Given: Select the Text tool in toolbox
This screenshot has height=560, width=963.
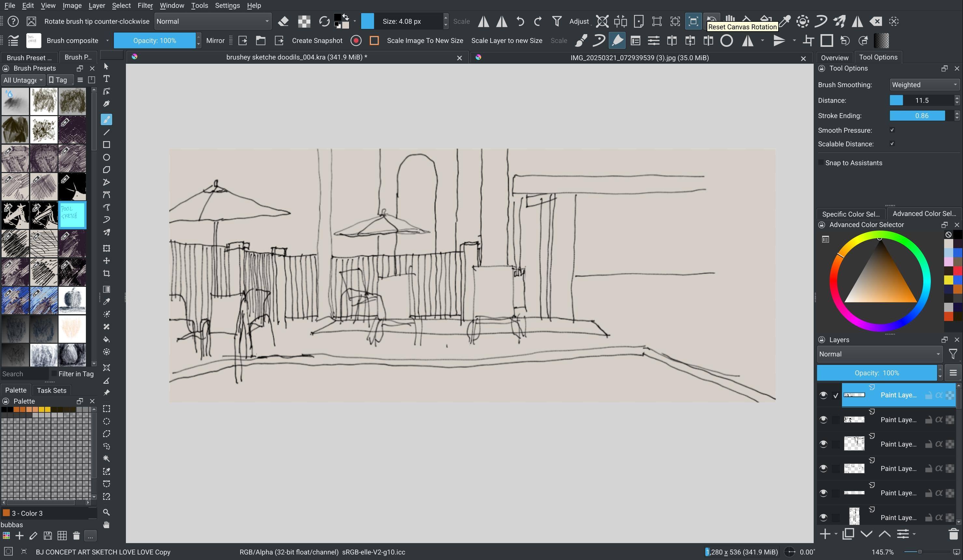Looking at the screenshot, I should [107, 79].
